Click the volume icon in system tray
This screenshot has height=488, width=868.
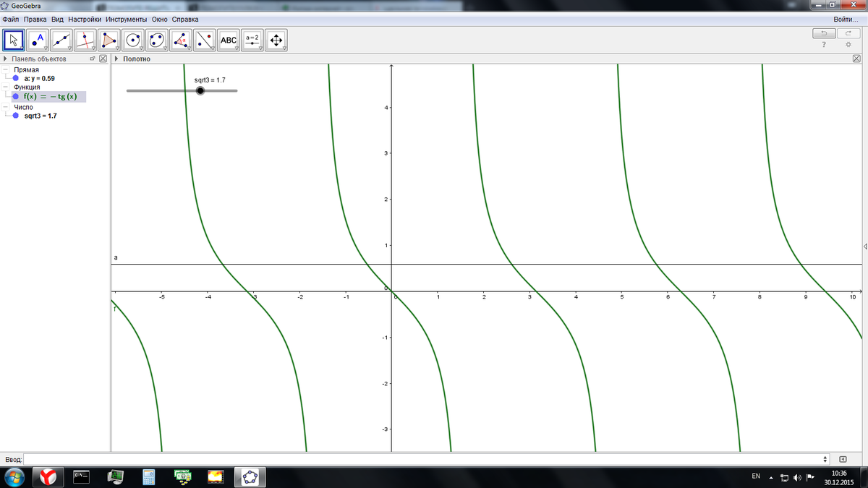[797, 477]
